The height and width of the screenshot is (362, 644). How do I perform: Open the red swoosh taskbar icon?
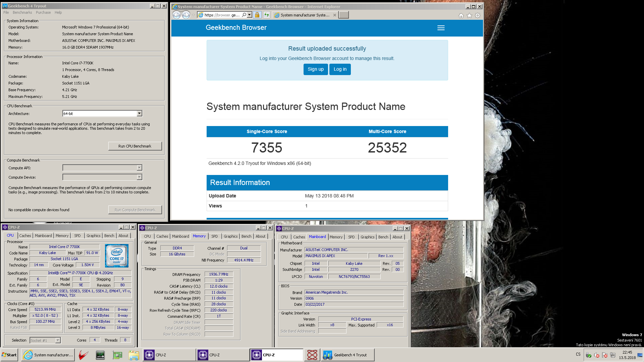[x=84, y=355]
